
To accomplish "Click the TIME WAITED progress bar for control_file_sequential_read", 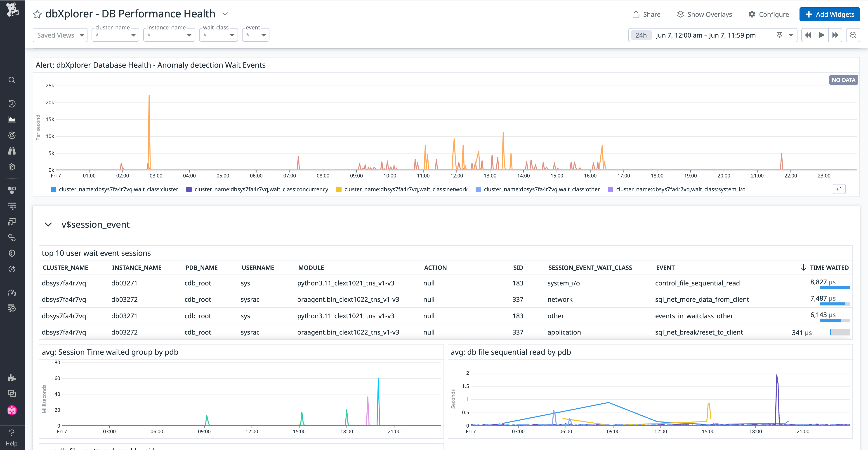I will click(x=835, y=287).
